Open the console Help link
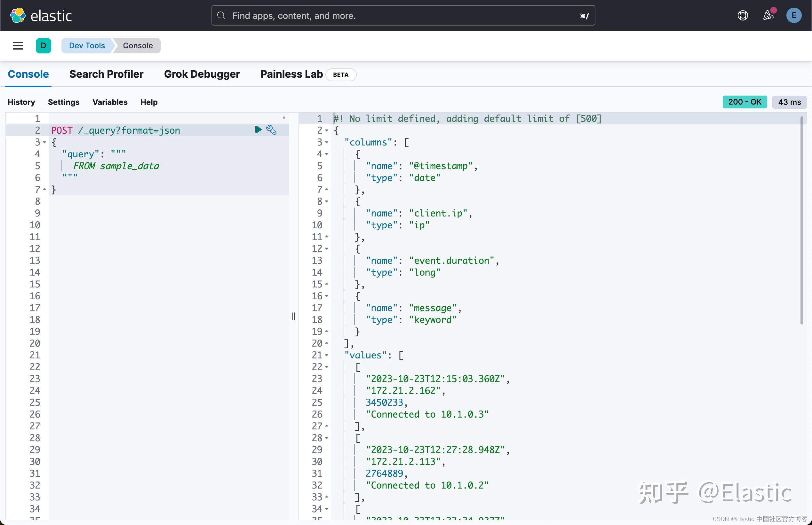This screenshot has height=525, width=812. point(149,102)
